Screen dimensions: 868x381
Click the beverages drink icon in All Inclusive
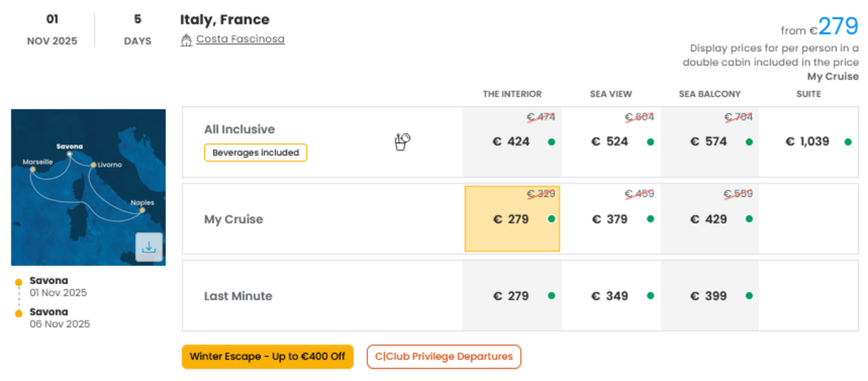(x=402, y=141)
